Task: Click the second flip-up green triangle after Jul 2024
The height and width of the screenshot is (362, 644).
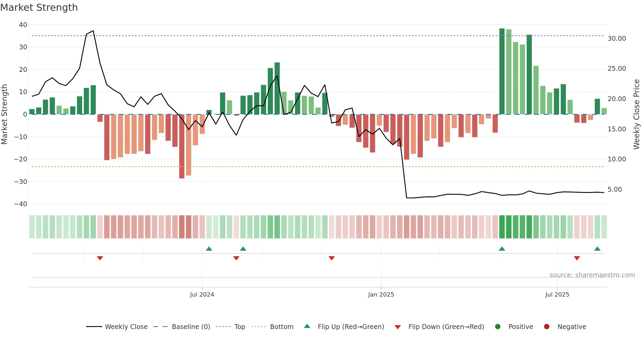Action: click(243, 249)
